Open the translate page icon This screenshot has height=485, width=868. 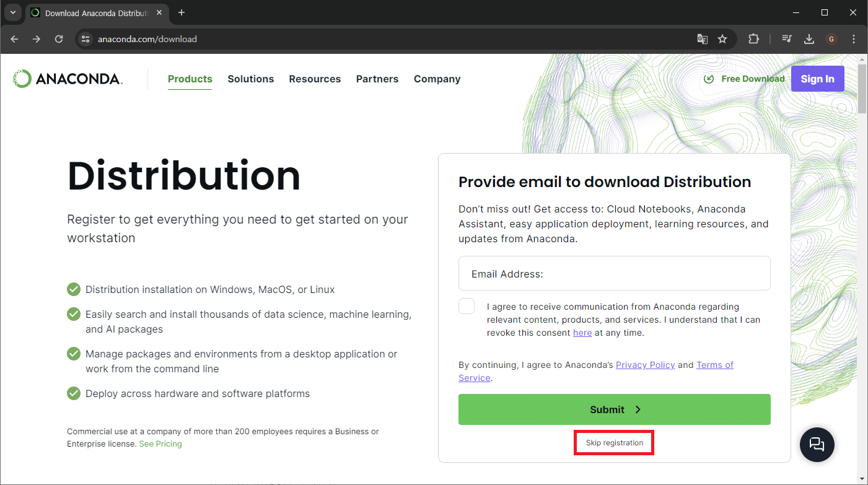[702, 39]
